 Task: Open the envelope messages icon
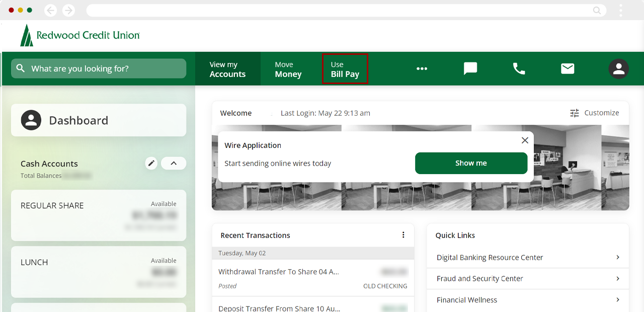tap(568, 68)
